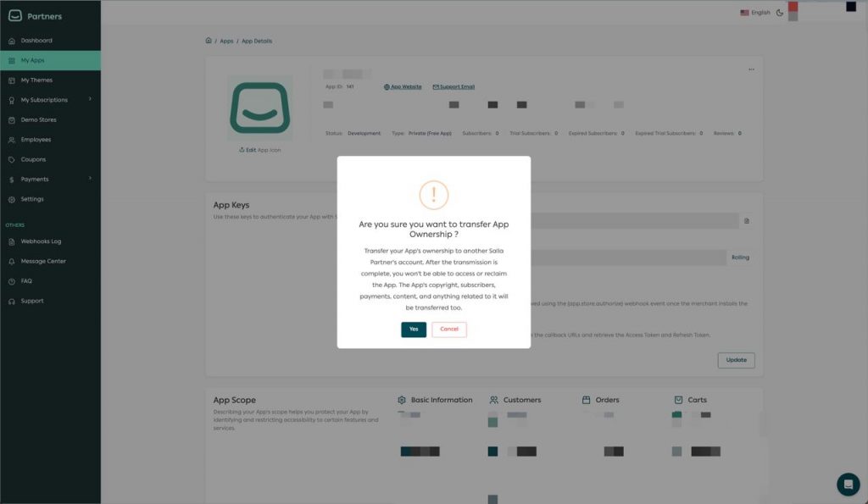
Task: Open the support chat bubble widget
Action: [848, 484]
